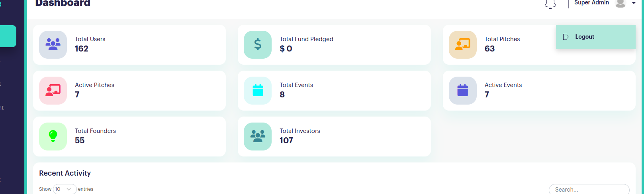Image resolution: width=644 pixels, height=194 pixels.
Task: Open the Total Investors card
Action: (334, 137)
